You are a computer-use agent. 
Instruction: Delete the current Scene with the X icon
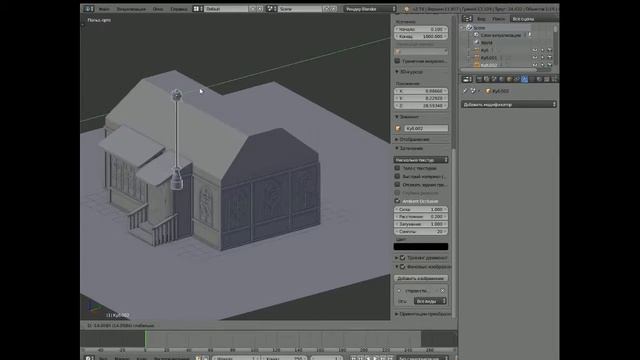333,9
